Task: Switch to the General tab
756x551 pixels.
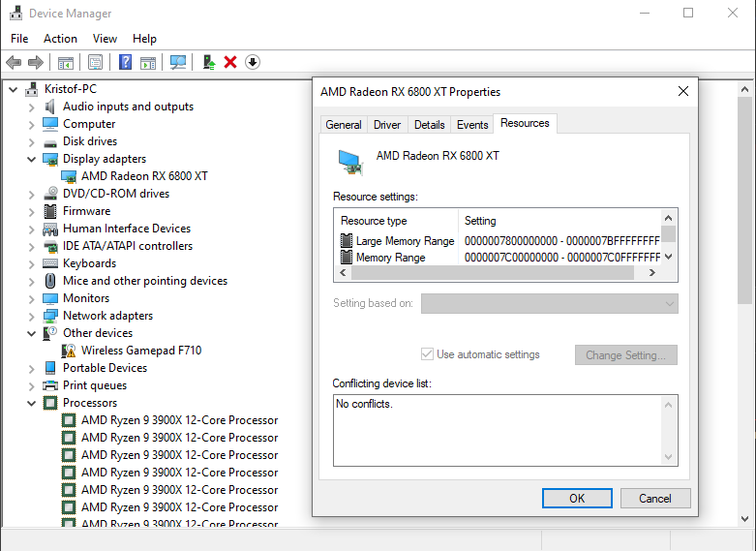Action: click(x=344, y=125)
